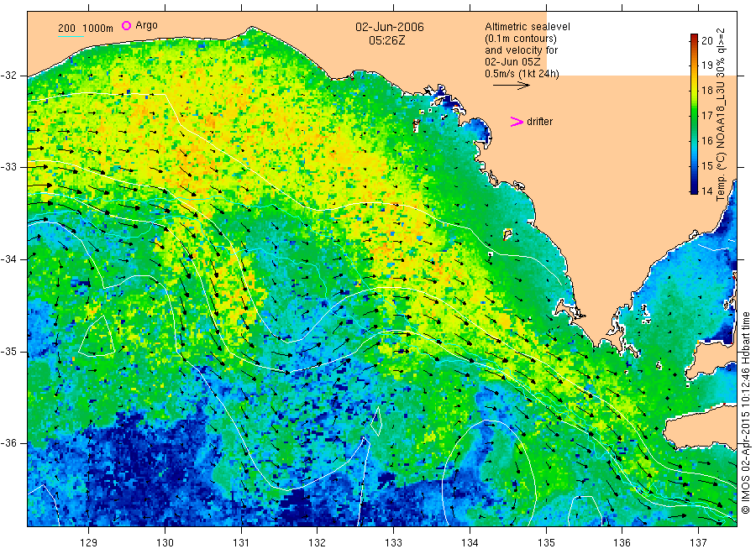Click the colorbar value 19
756x554 pixels.
[x=706, y=65]
